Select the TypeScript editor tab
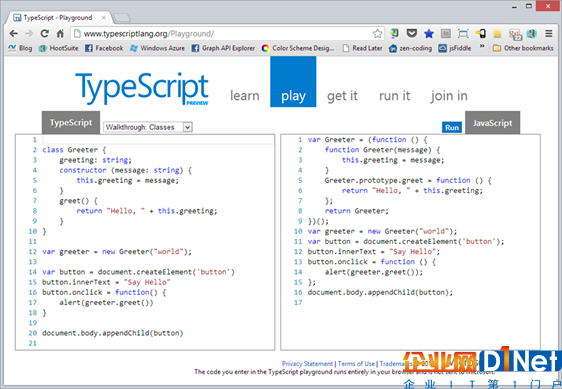 coord(71,123)
